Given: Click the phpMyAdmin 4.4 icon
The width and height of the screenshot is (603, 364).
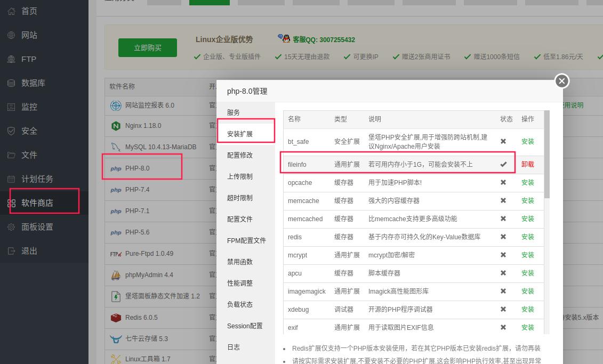Looking at the screenshot, I should (116, 275).
